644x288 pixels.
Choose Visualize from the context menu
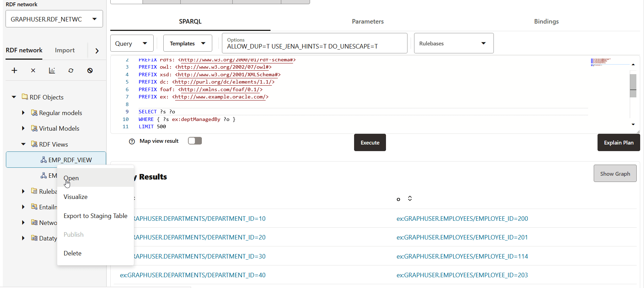pyautogui.click(x=95, y=197)
